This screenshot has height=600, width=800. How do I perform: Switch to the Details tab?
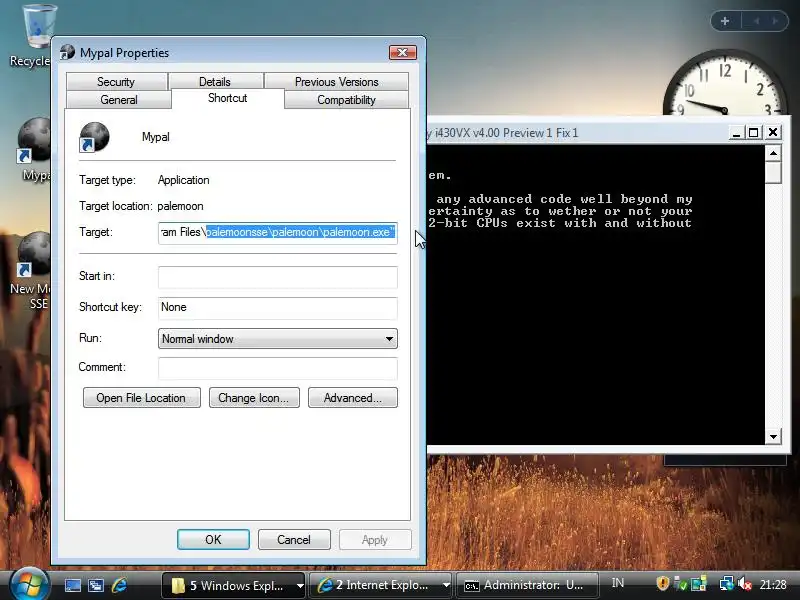click(x=215, y=82)
